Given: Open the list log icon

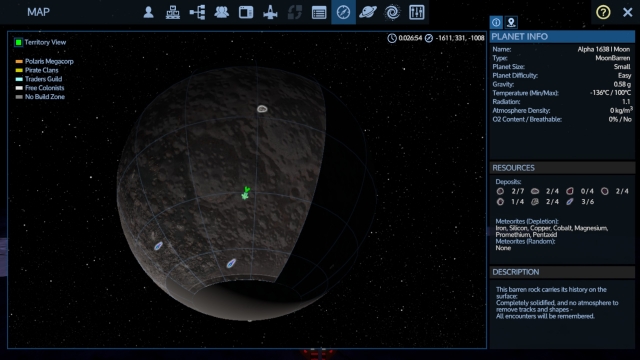Looking at the screenshot, I should click(x=319, y=12).
